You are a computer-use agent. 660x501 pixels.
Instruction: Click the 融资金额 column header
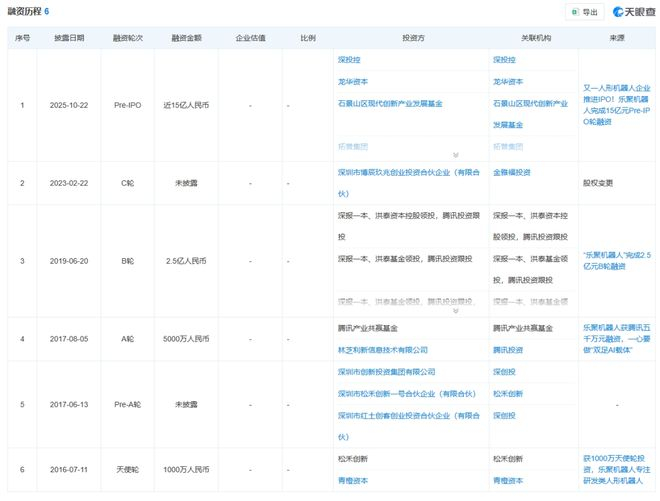tap(186, 38)
